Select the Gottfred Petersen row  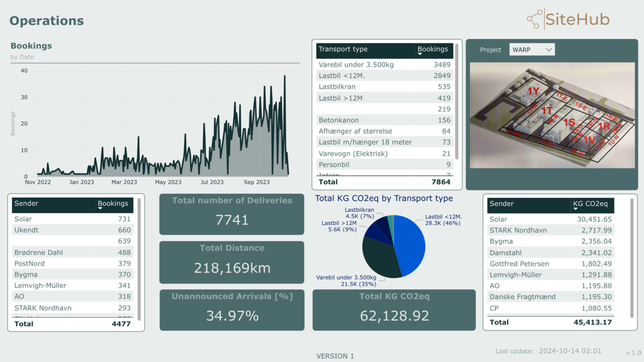click(x=551, y=264)
